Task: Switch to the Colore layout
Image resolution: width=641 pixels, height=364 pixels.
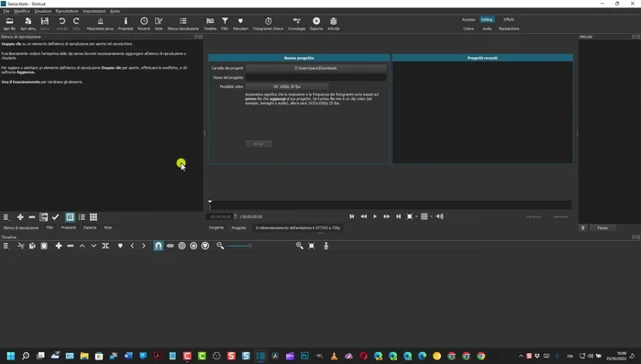Action: tap(469, 28)
